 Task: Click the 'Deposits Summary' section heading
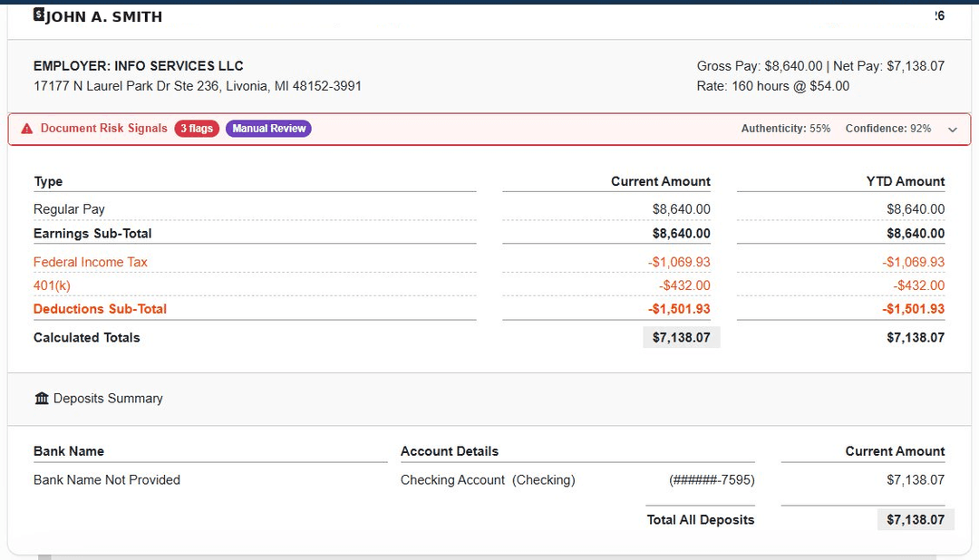pyautogui.click(x=108, y=399)
